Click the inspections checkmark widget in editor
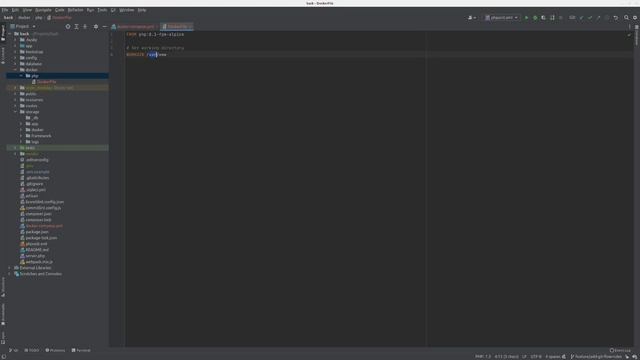Viewport: 640px width, 360px height. (x=629, y=35)
